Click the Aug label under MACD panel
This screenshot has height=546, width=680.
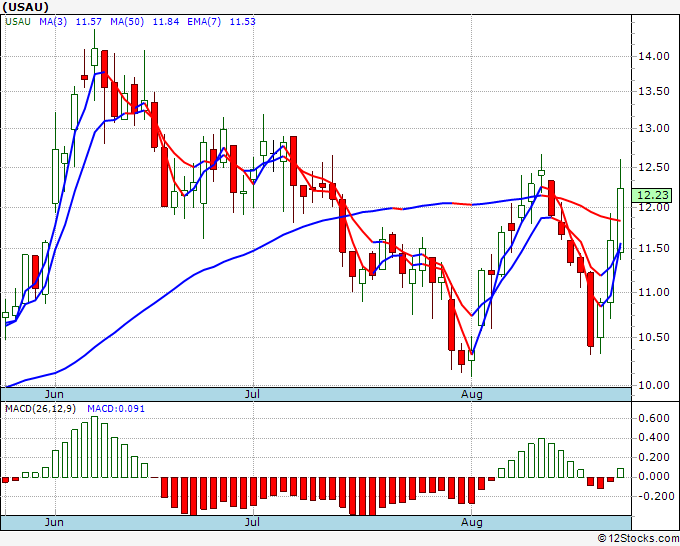[472, 522]
